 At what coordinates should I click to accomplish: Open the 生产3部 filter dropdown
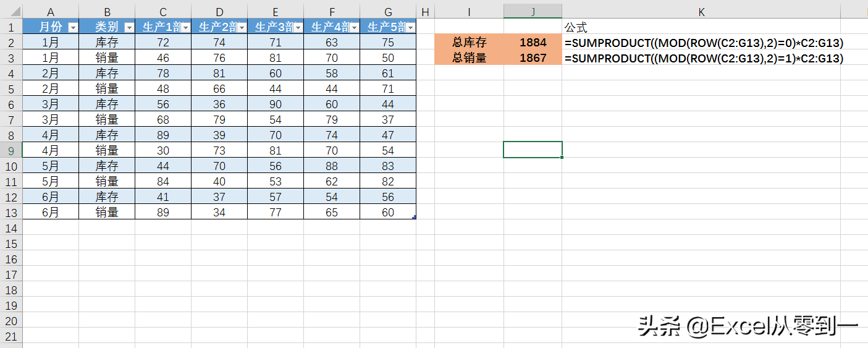pos(298,27)
